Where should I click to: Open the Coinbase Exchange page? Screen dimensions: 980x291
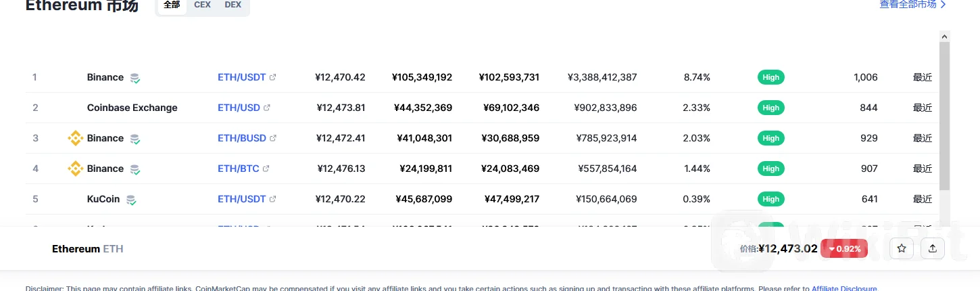coord(132,108)
